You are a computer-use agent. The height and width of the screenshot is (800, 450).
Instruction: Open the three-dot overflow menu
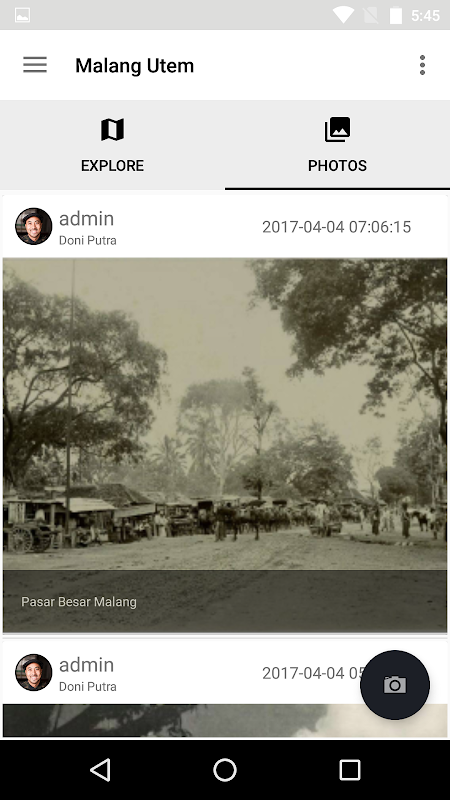pos(422,65)
